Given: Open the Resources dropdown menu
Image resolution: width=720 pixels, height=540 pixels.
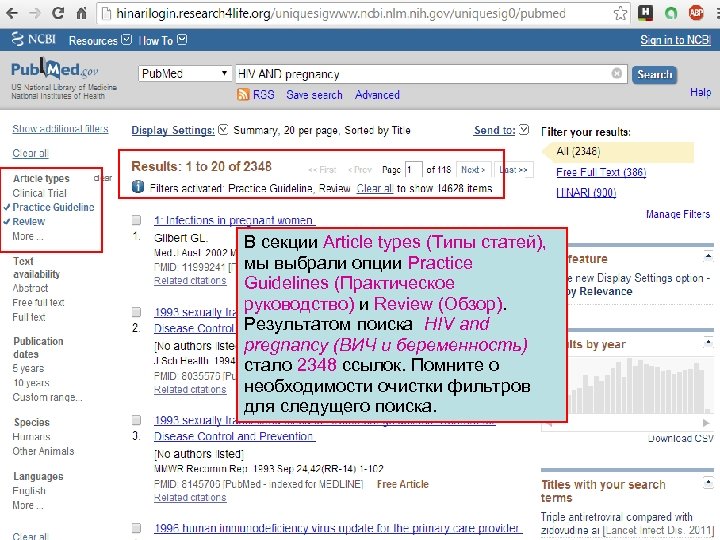Looking at the screenshot, I should 100,40.
